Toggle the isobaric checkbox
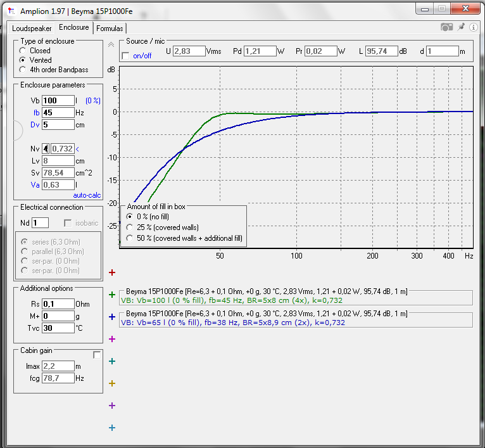The image size is (485, 448). [67, 223]
